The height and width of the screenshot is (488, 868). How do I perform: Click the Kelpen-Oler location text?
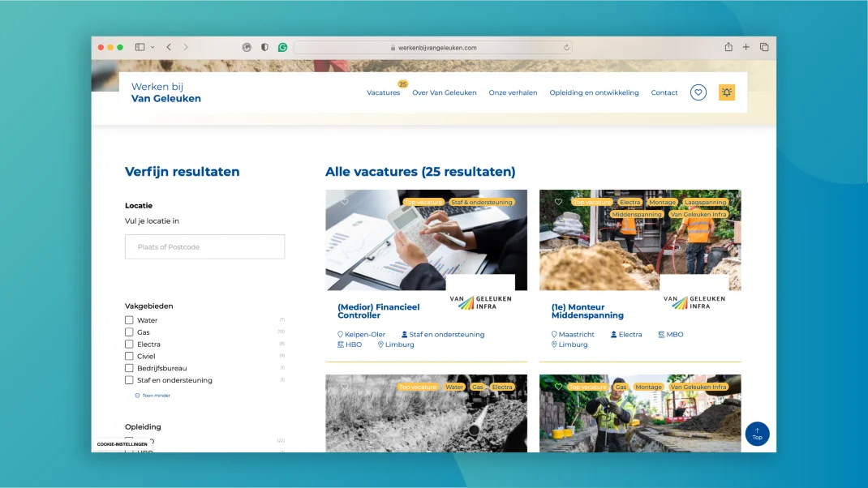pyautogui.click(x=365, y=335)
